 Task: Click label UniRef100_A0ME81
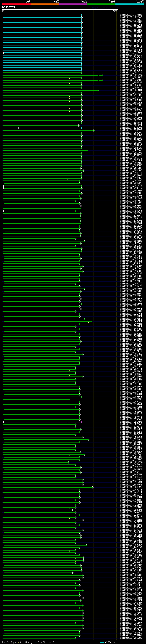131,100
